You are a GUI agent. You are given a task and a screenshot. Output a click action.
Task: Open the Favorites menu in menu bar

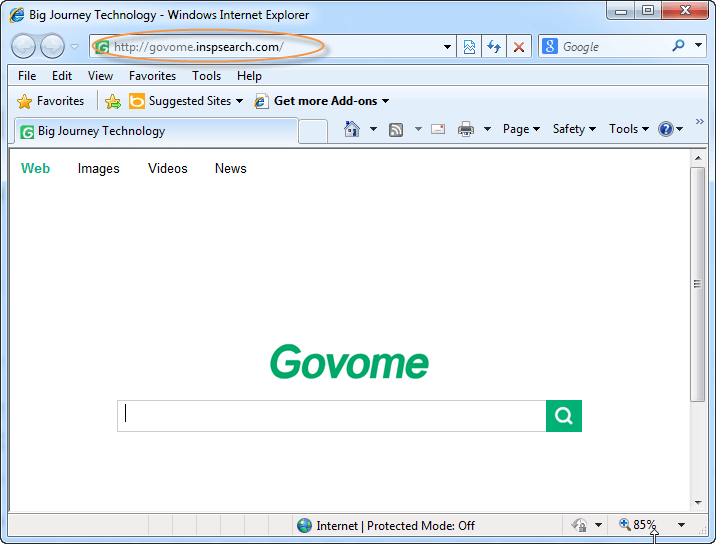[x=152, y=76]
